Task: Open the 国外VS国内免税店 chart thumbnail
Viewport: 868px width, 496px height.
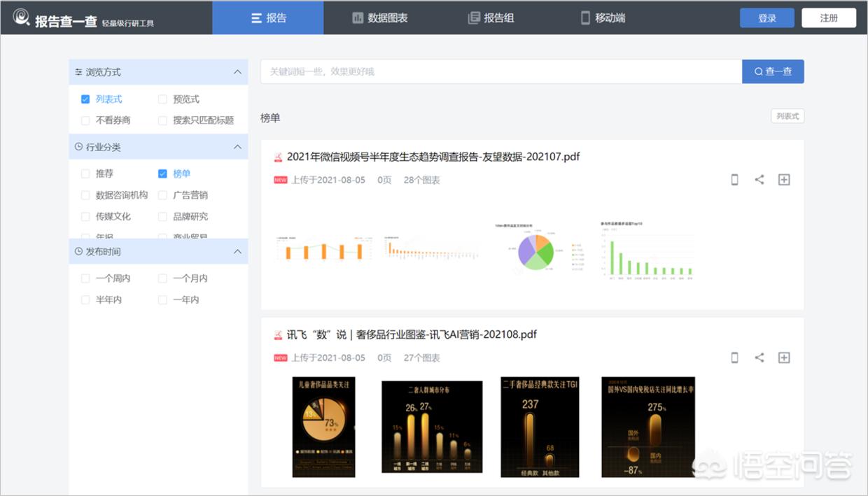Action: click(648, 427)
